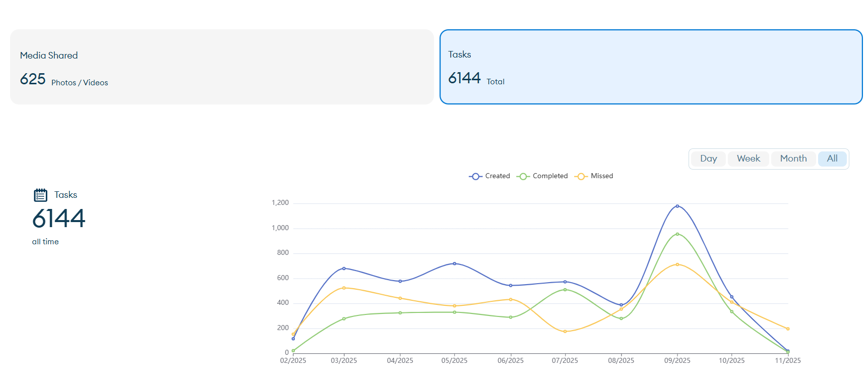Viewport: 868px width, 374px height.
Task: Click Missed peak point at 09/2025
Action: coord(677,264)
